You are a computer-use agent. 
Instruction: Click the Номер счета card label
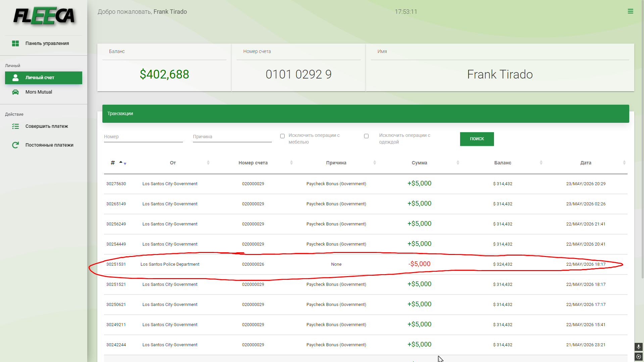tap(257, 51)
